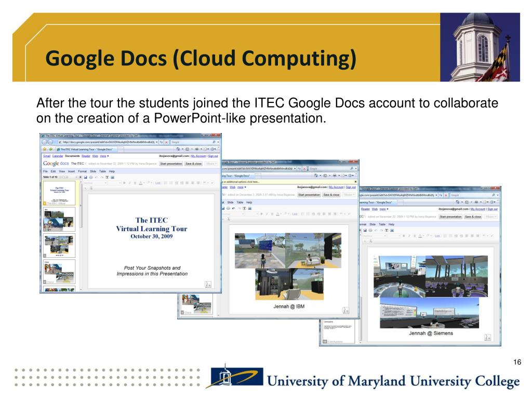Open Insert menu in first Google Docs window

pos(72,171)
